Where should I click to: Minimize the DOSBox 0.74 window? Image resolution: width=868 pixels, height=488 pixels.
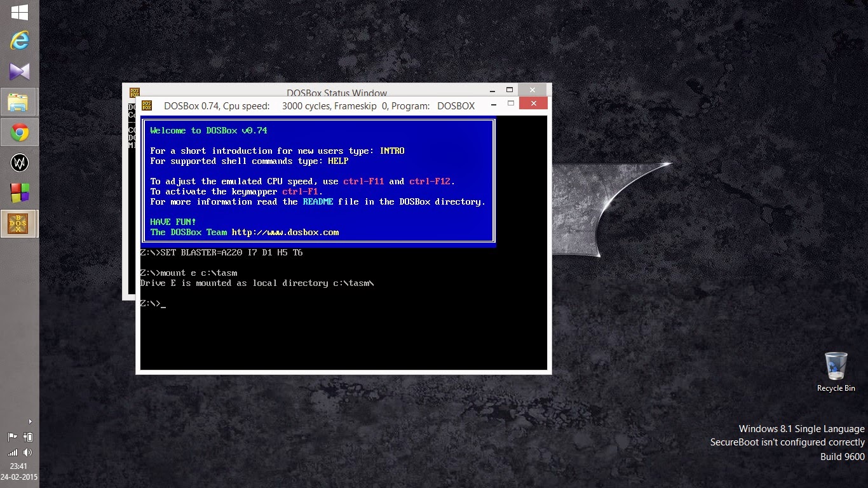(493, 104)
